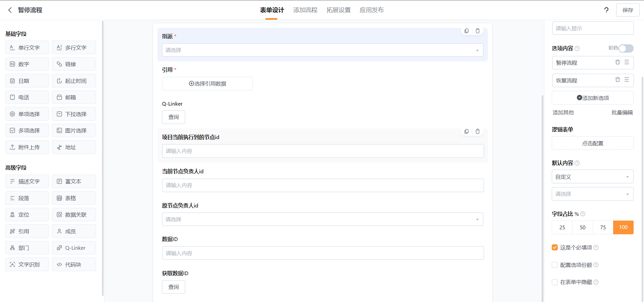Click 选择引用数据 in the 引用 field

pos(207,83)
